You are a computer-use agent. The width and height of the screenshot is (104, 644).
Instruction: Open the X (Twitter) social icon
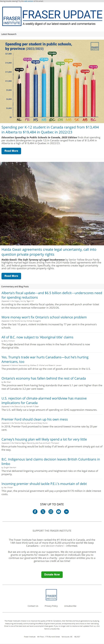43,511
